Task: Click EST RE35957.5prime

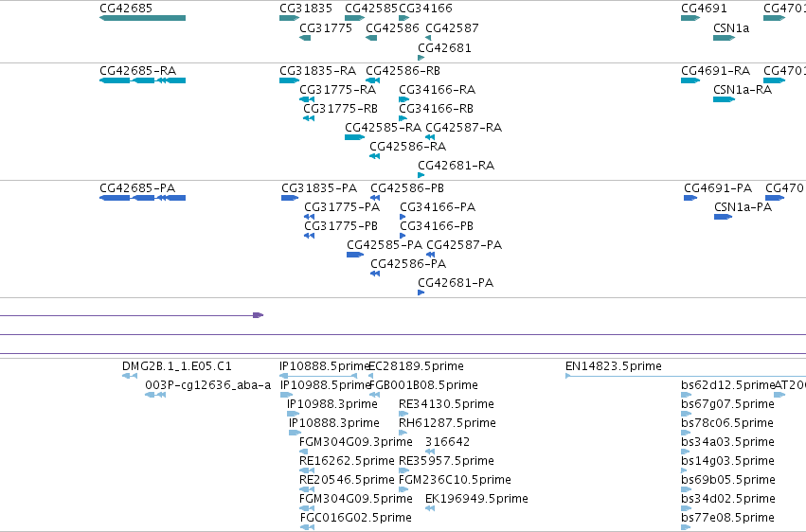Action: (x=404, y=470)
